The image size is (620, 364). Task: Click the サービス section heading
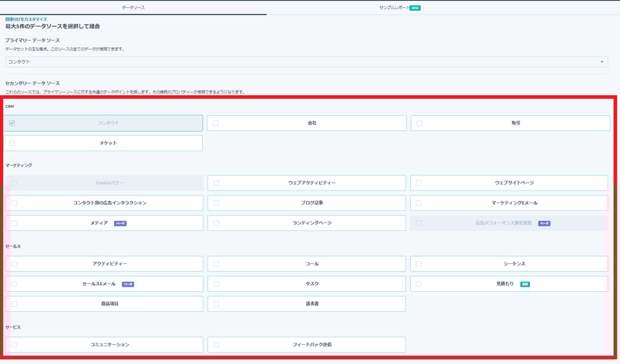point(13,327)
